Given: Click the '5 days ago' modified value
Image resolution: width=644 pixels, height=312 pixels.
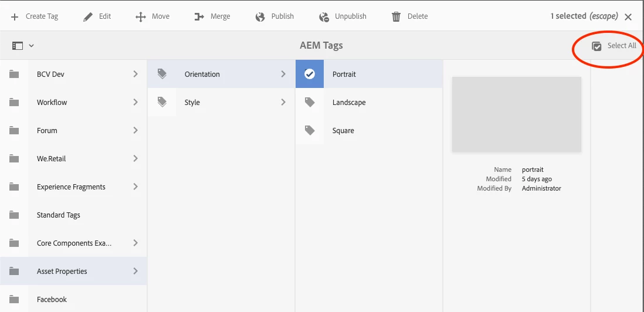Looking at the screenshot, I should [x=537, y=179].
